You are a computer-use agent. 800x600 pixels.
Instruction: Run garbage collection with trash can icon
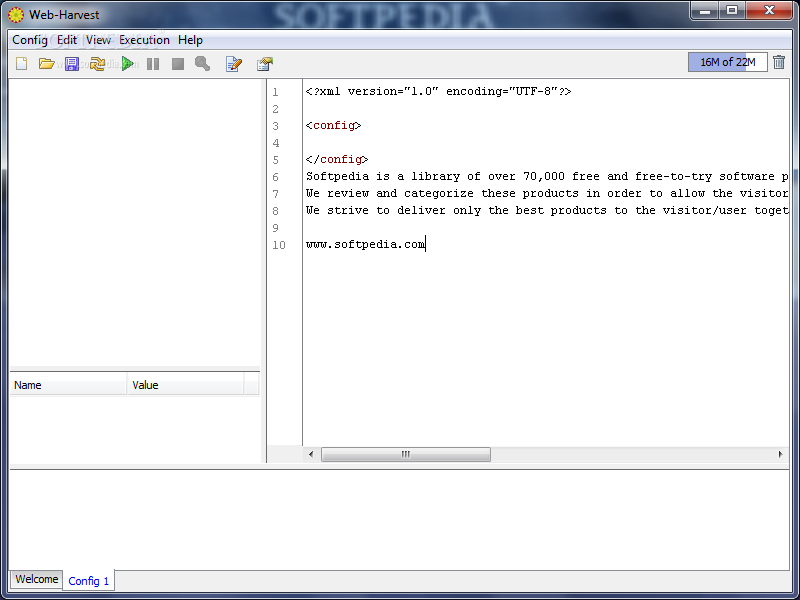coord(779,62)
